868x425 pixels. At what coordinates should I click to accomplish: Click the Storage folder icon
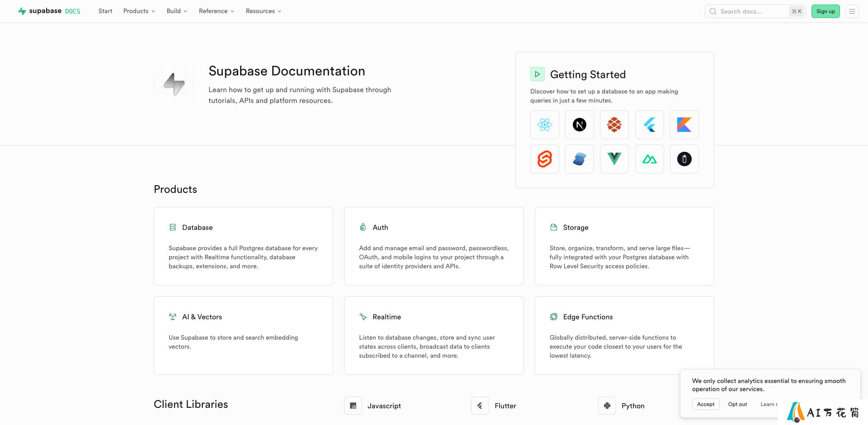554,227
